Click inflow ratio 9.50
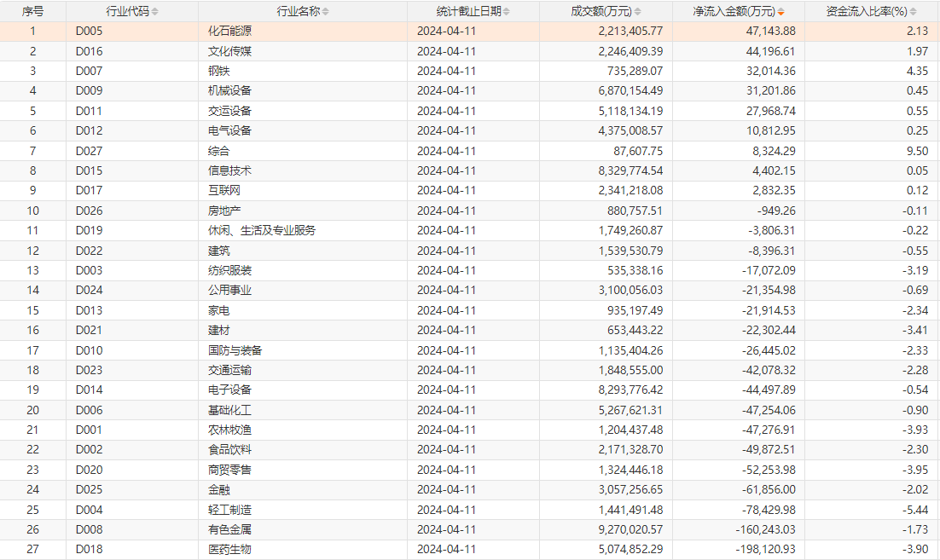The image size is (940, 560). click(917, 151)
